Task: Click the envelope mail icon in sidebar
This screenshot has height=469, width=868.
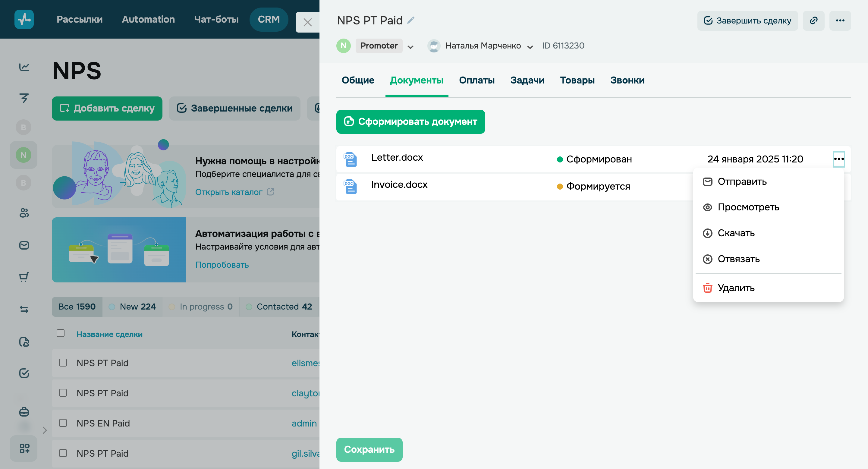Action: pos(24,245)
